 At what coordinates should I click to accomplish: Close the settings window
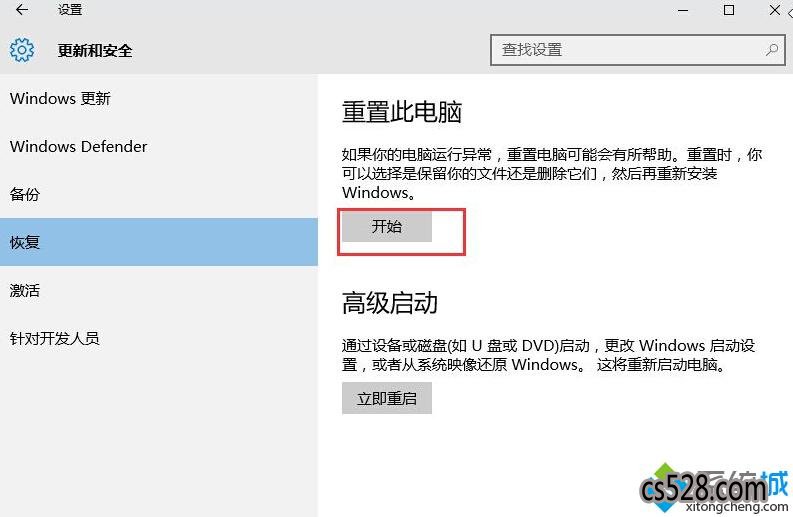point(775,10)
